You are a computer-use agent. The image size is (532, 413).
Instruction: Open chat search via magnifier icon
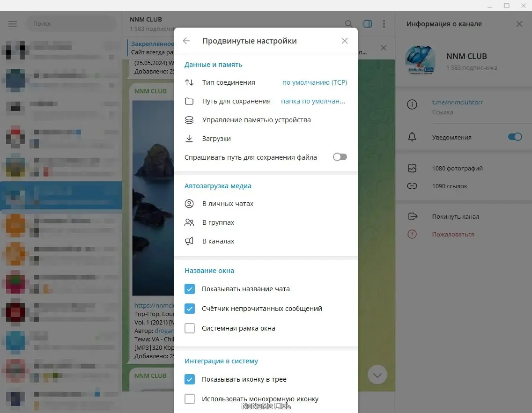pos(349,23)
